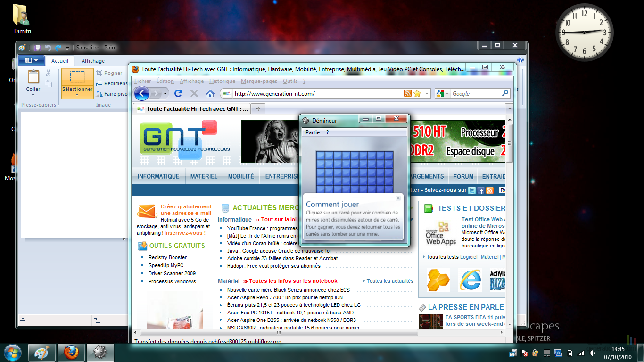This screenshot has height=362, width=644.
Task: Click the Google search box in Firefox
Action: 475,94
